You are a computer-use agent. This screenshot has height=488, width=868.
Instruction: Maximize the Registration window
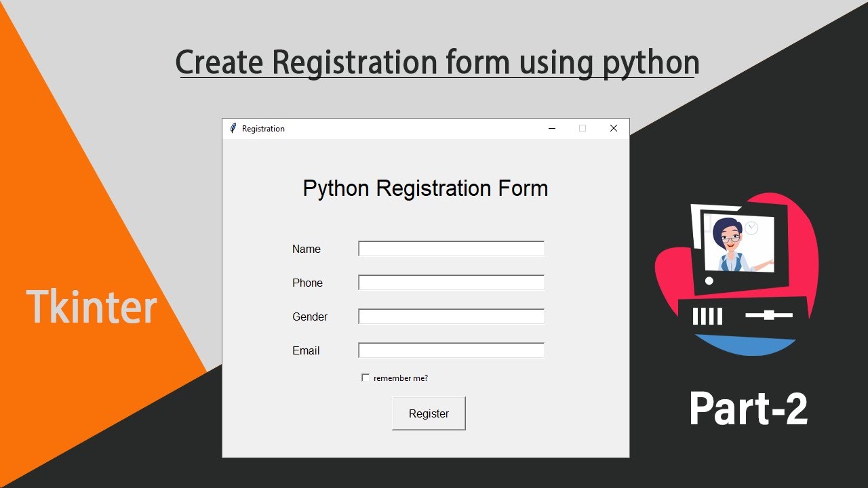(582, 128)
